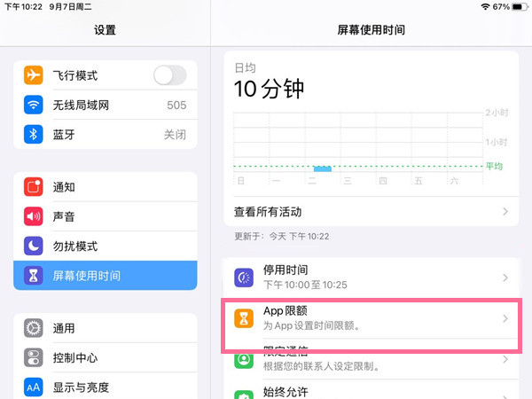
Task: Open Control Center (控制中心) settings
Action: [x=105, y=357]
